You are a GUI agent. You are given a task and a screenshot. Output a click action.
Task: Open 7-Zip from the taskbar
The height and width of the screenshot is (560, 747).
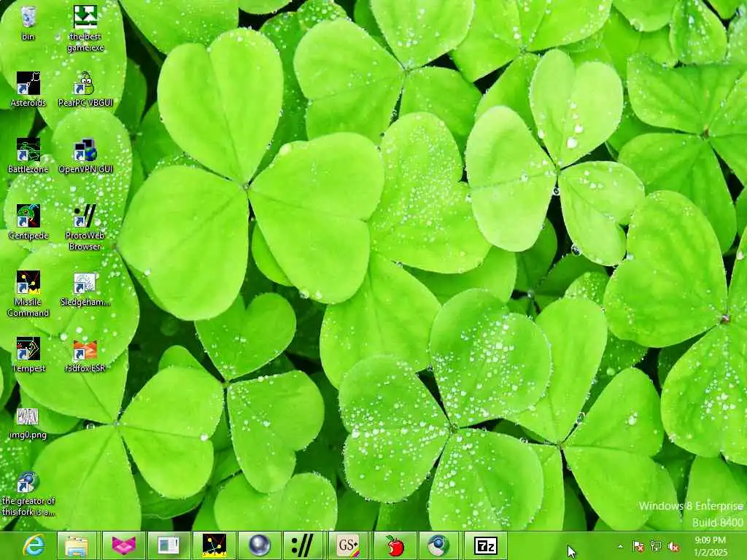click(x=485, y=545)
